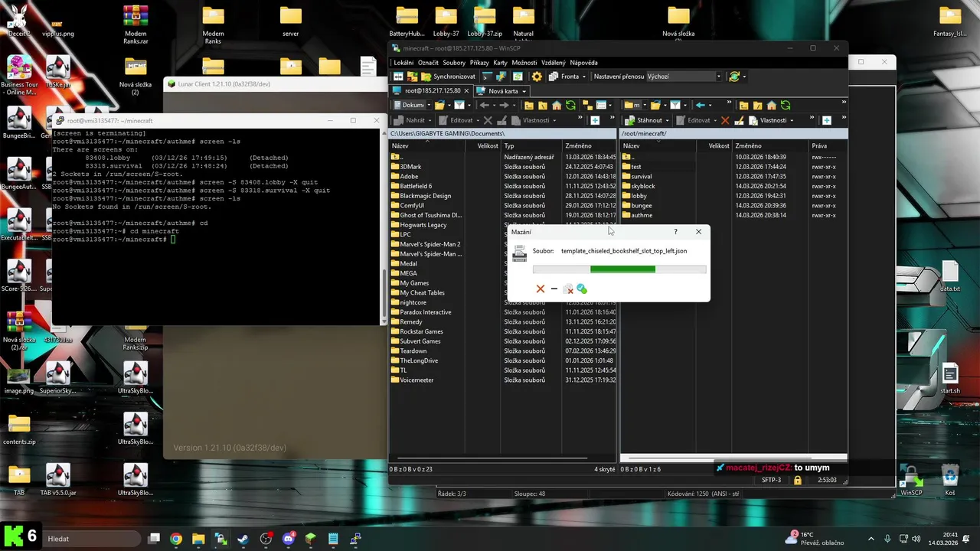This screenshot has height=551, width=980.
Task: Click the local panel filter icon
Action: pos(459,105)
